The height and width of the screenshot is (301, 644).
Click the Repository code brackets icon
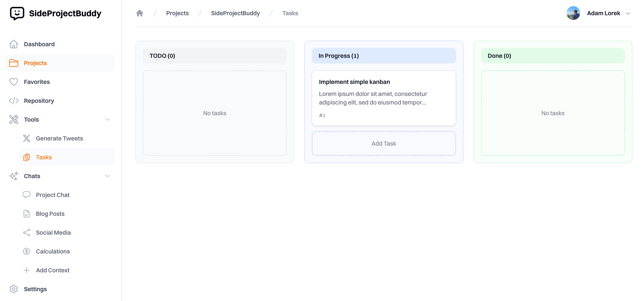[14, 101]
